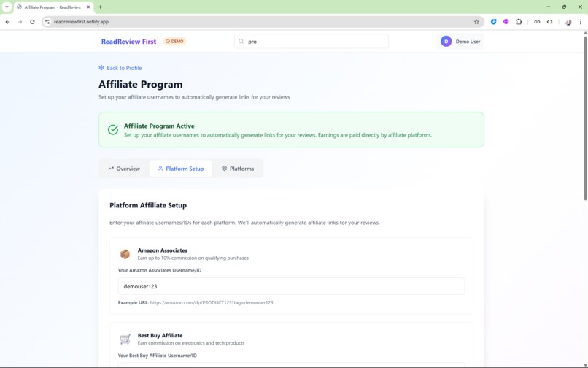
Task: Click the green checkmark status icon
Action: 113,129
